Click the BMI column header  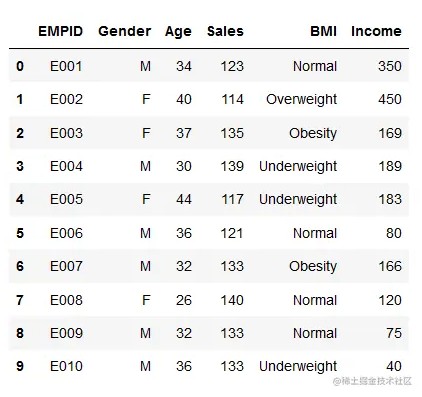click(323, 31)
